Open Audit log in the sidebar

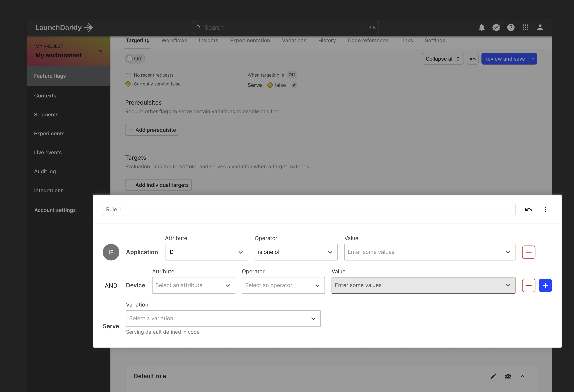(45, 171)
